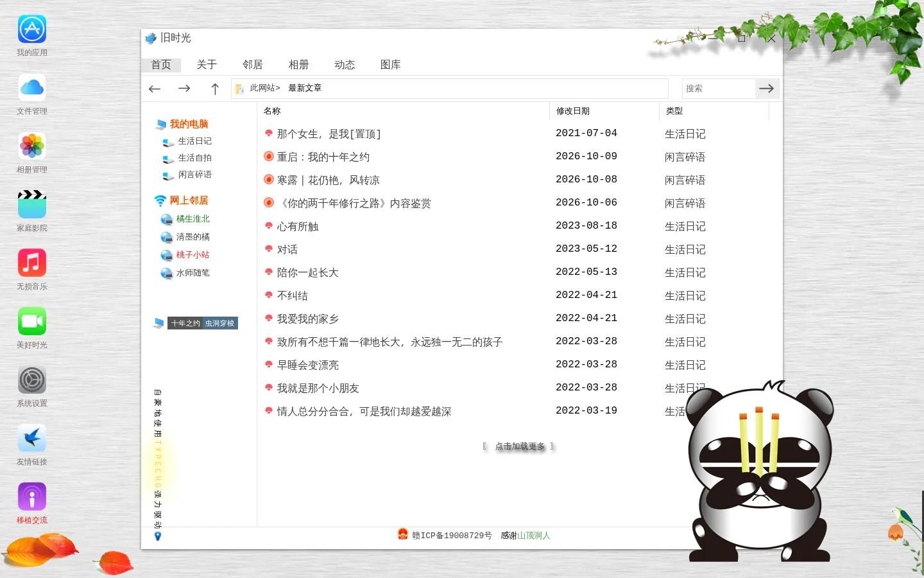The image size is (924, 578).
Task: Focus the 搜索 search field
Action: coord(719,89)
